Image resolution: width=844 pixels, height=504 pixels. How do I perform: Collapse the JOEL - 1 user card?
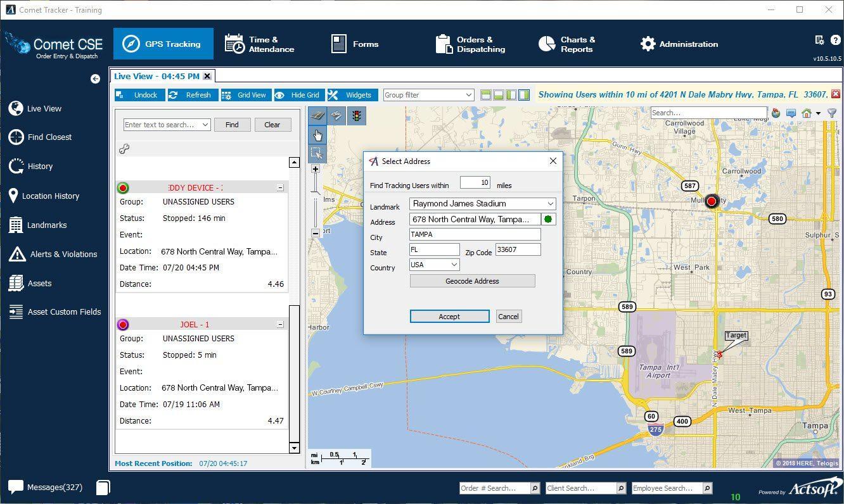tap(280, 324)
